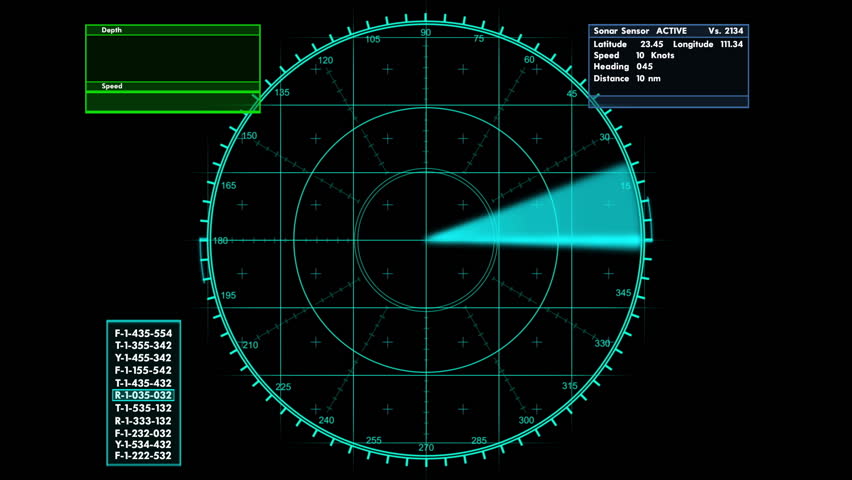Click the 285 degree bearing label
This screenshot has width=852, height=480.
(479, 440)
